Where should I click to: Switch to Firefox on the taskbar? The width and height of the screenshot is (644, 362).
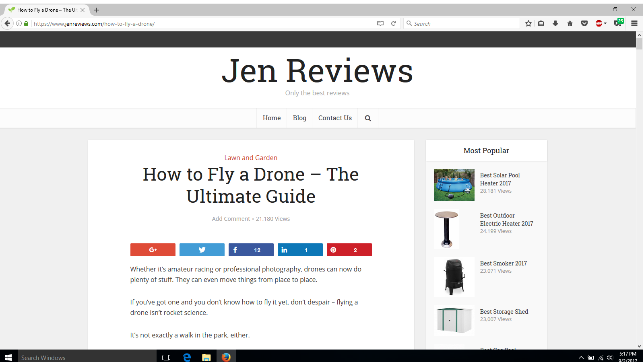coord(226,357)
